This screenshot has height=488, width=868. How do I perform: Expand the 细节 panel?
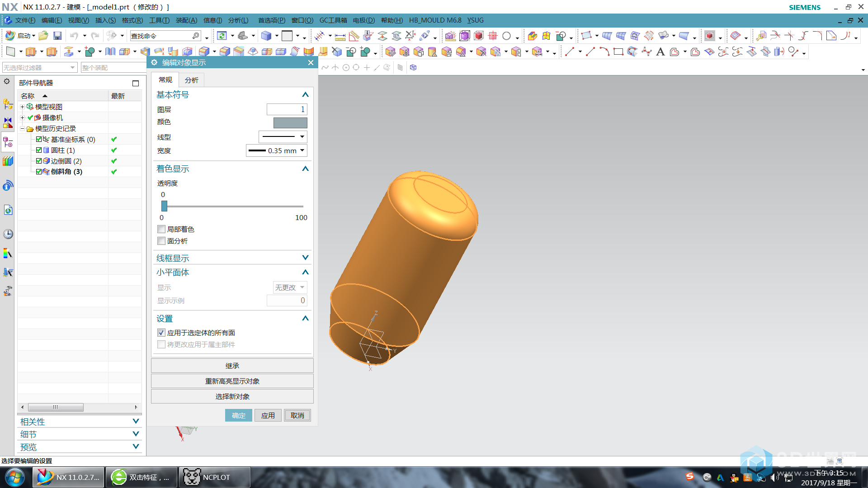tap(136, 434)
